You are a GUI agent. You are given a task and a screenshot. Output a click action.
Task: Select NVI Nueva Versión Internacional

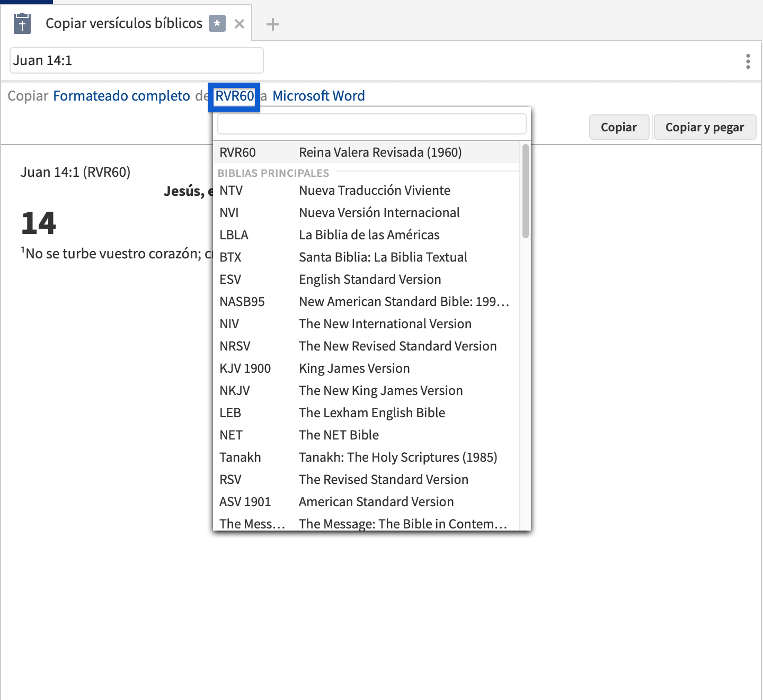pos(366,213)
